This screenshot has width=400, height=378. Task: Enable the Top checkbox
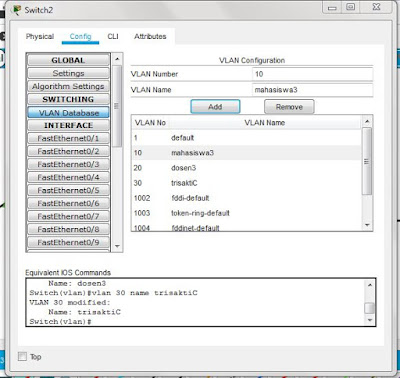22,357
